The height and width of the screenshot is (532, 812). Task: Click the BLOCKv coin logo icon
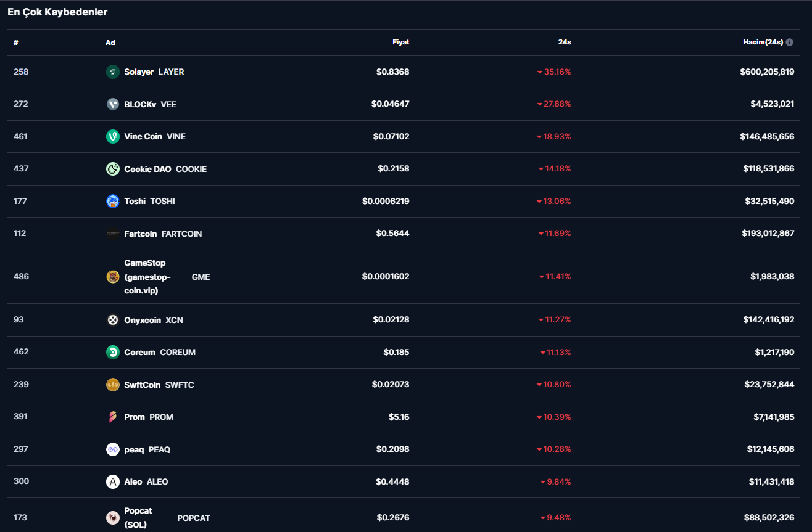pos(112,104)
